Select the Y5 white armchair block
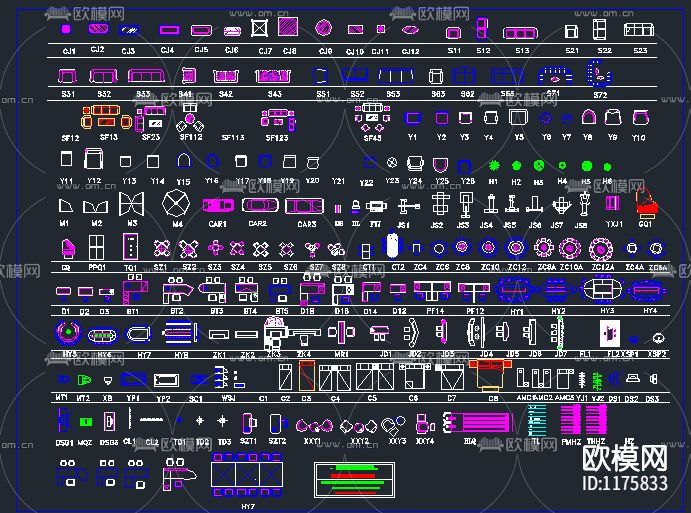Image resolution: width=691 pixels, height=513 pixels. click(518, 118)
